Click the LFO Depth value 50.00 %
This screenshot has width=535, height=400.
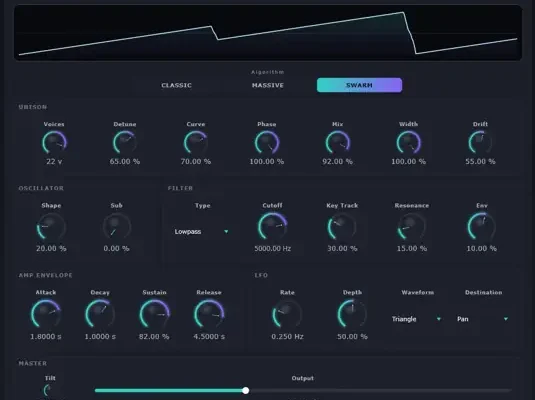pos(352,337)
